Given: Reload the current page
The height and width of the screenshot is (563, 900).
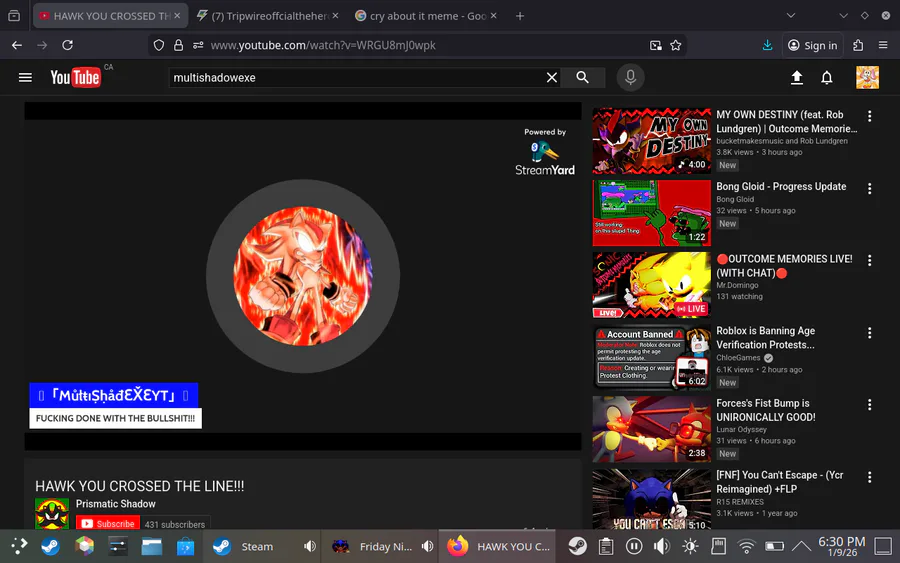Looking at the screenshot, I should tap(68, 45).
